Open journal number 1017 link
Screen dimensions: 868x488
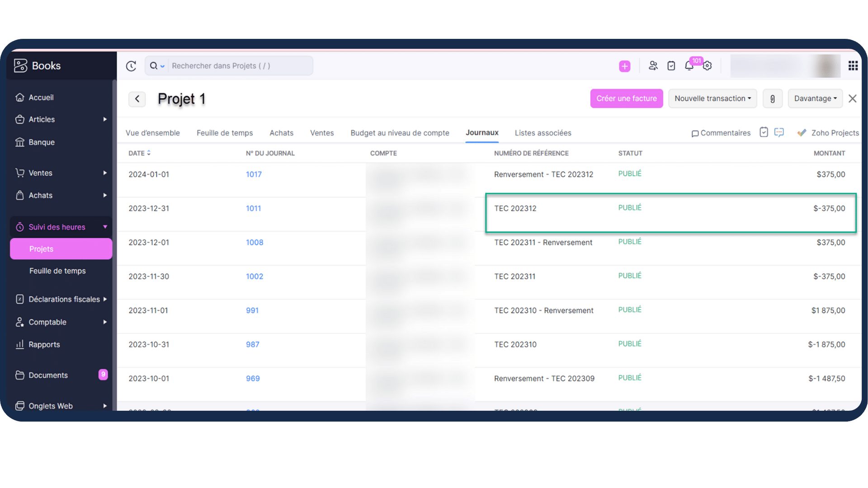click(x=254, y=174)
